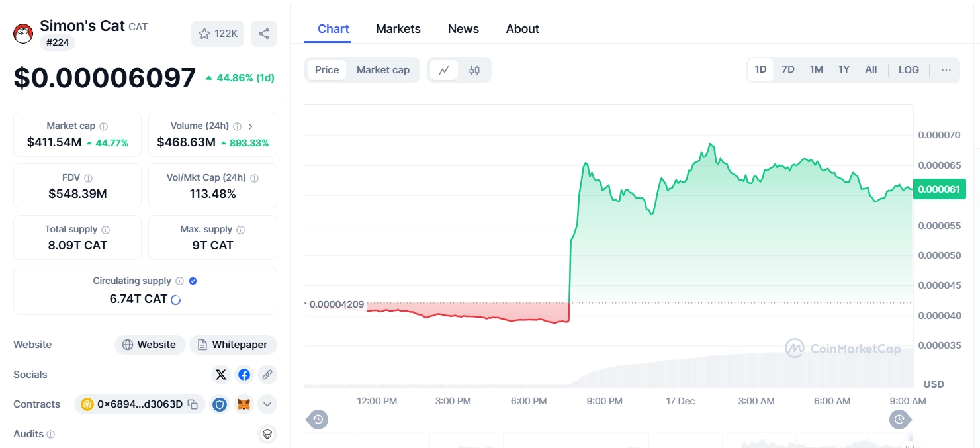Image resolution: width=980 pixels, height=448 pixels.
Task: Open Volume (24h) details chevron
Action: 251,126
